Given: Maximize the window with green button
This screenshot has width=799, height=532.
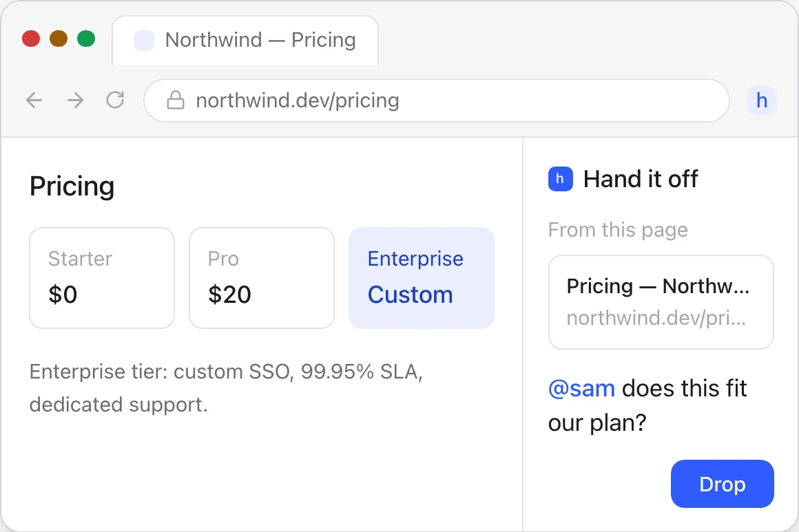Looking at the screenshot, I should coord(86,39).
